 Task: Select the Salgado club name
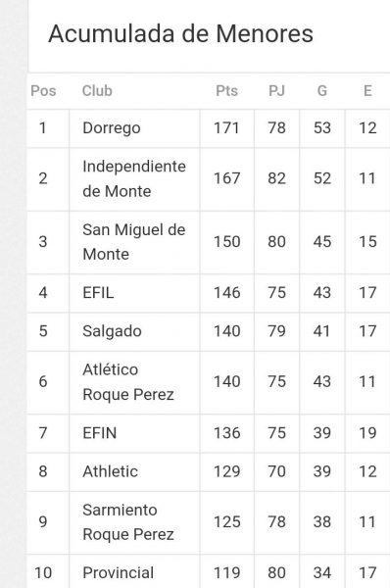[x=112, y=331]
